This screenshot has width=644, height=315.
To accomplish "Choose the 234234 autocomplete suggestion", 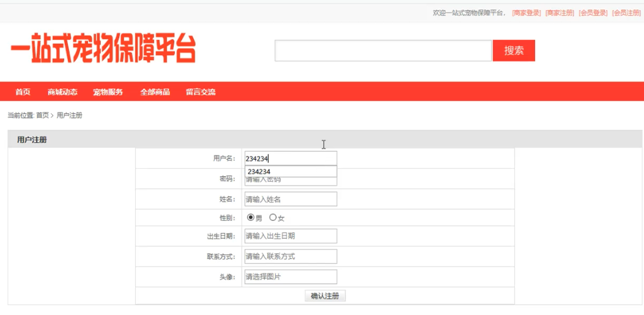I will tap(291, 172).
